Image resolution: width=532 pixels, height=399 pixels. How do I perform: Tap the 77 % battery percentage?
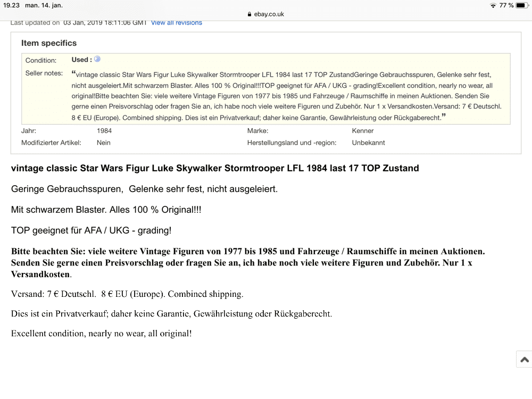506,5
